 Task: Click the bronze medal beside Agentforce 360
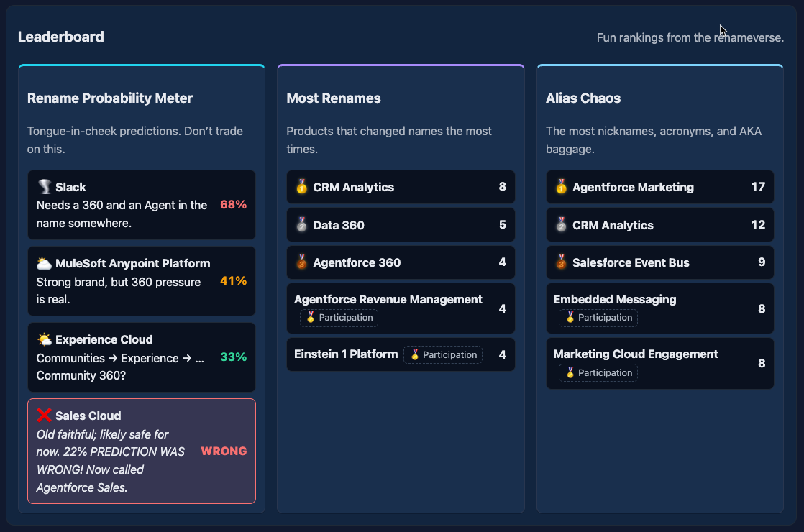302,262
